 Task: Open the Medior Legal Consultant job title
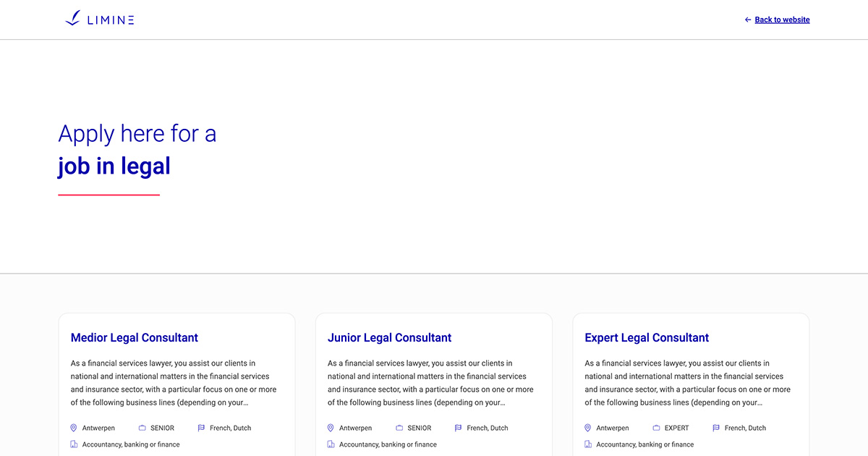pos(135,337)
